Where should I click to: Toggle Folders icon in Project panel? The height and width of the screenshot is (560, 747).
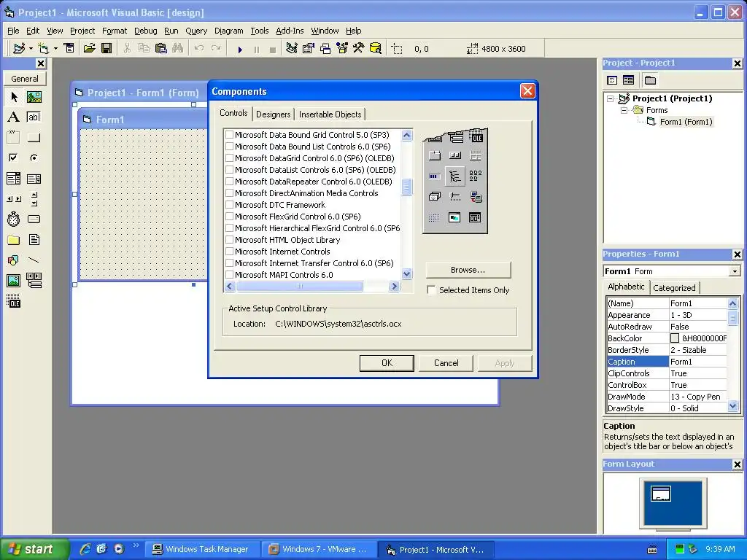650,80
